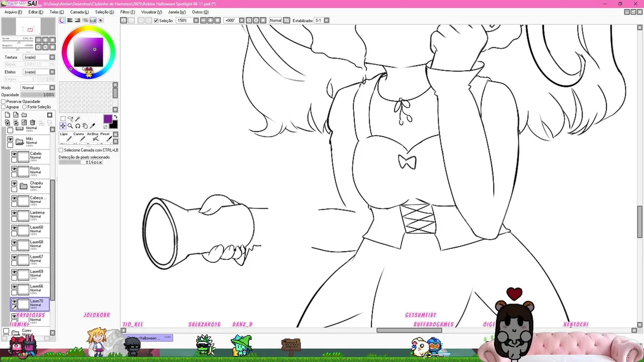Adjust the layer Opacidade slider
Image resolution: width=644 pixels, height=362 pixels.
point(38,95)
